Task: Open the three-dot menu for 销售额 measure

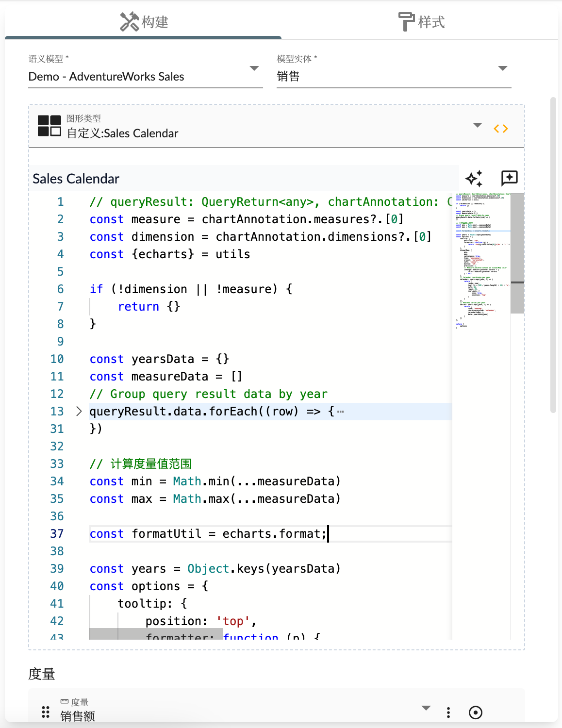Action: pos(448,712)
